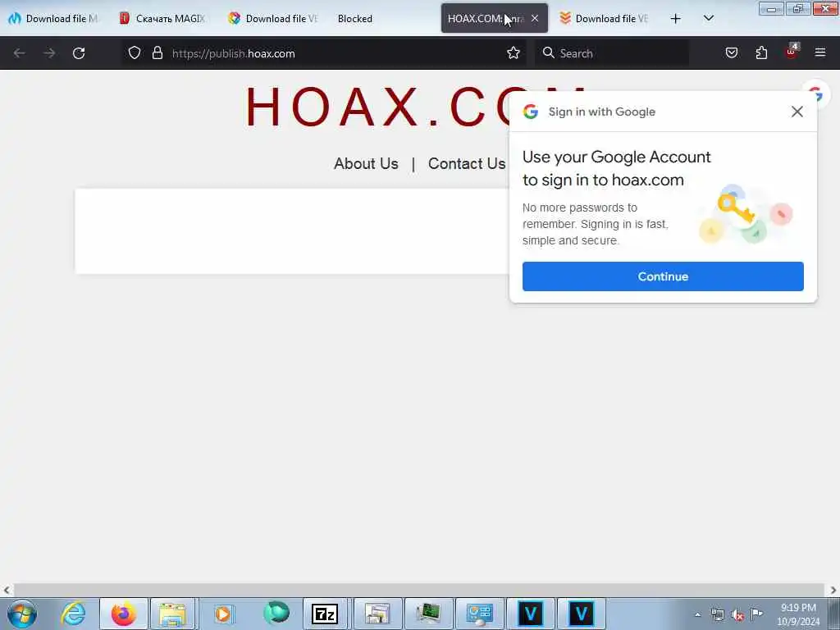
Task: Click Continue in Google sign-in popup
Action: [x=663, y=276]
